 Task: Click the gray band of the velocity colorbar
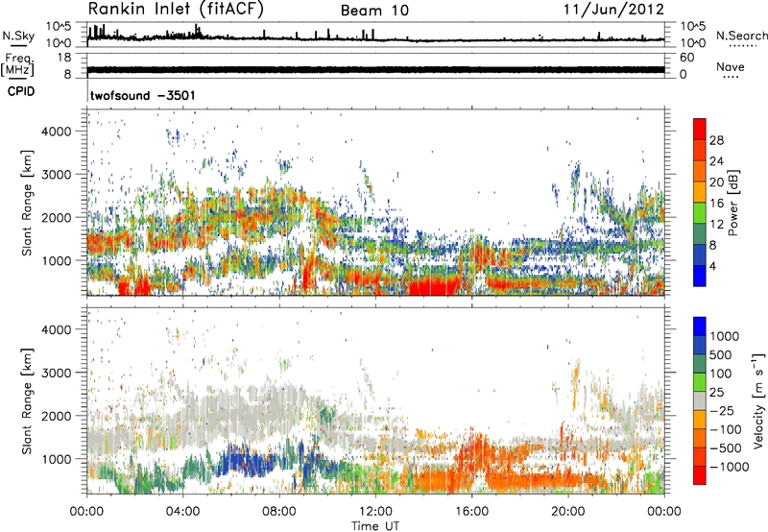(700, 400)
